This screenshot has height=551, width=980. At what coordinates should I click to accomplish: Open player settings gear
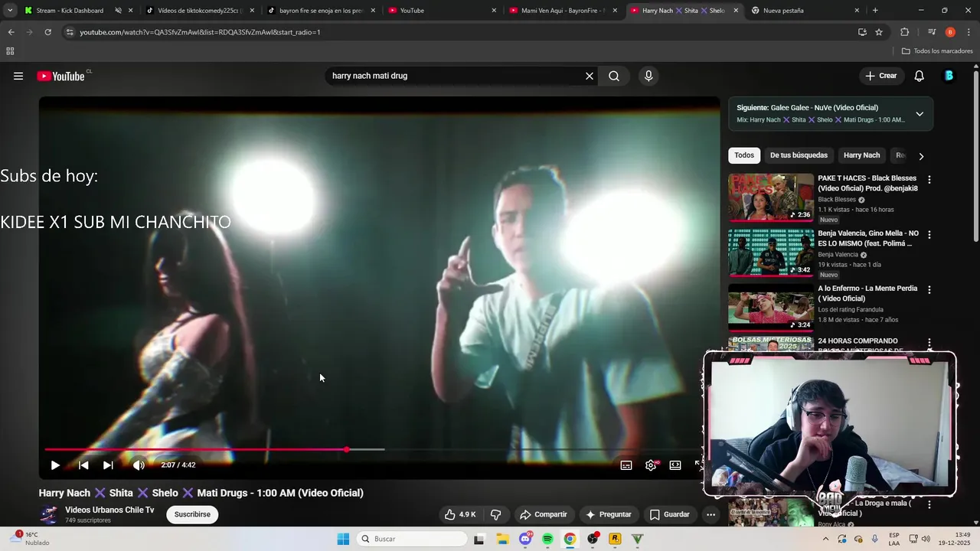point(651,465)
